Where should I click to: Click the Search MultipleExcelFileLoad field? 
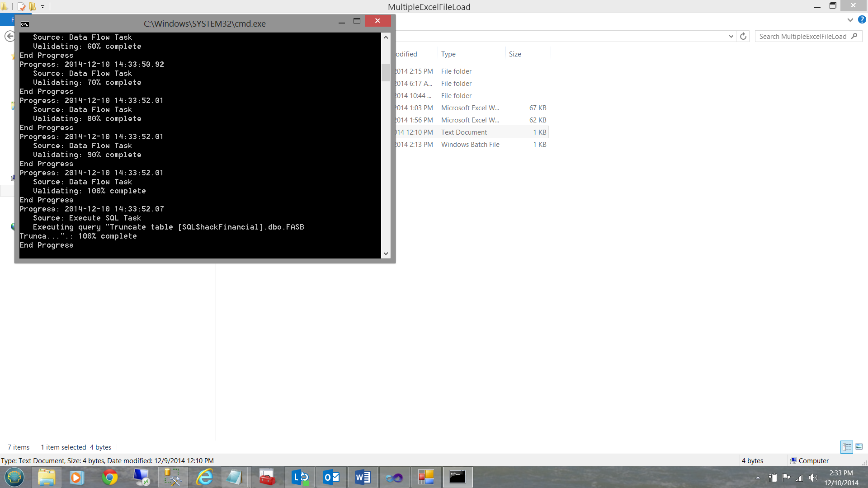(802, 36)
